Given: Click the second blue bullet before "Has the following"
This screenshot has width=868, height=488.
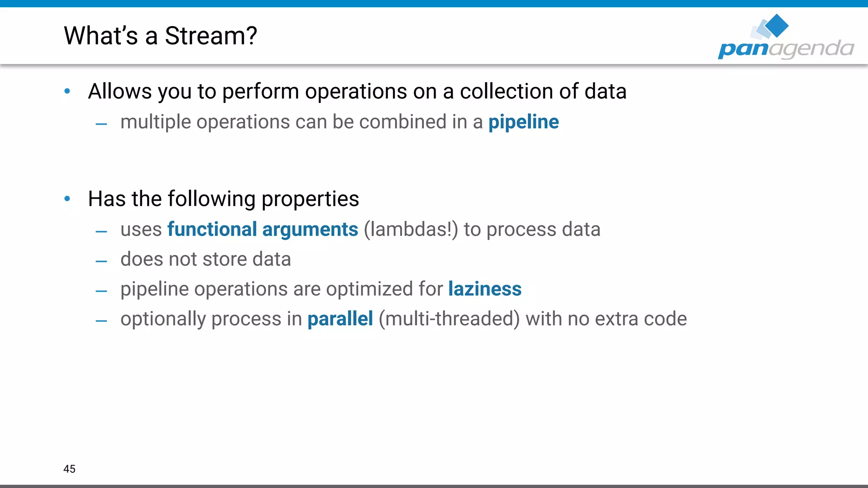Looking at the screenshot, I should tap(67, 198).
